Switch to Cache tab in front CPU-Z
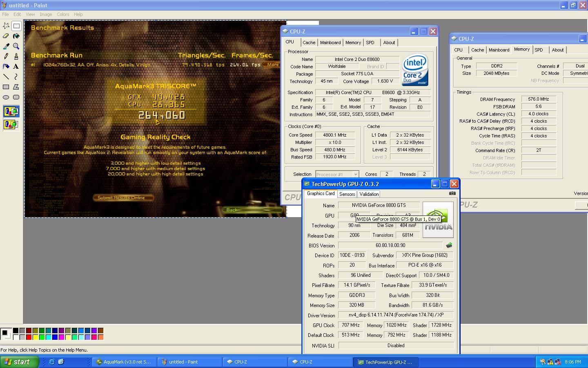This screenshot has width=588, height=368. point(309,43)
